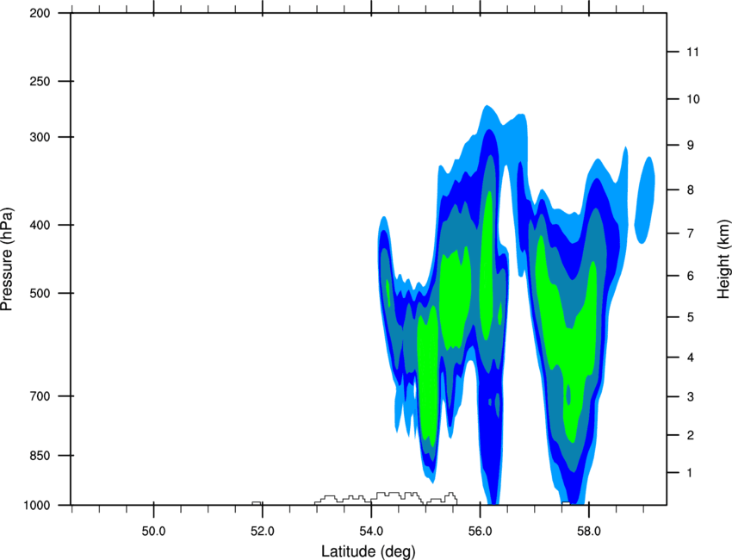The height and width of the screenshot is (560, 732).
Task: Pick the height axis label 2
Action: (x=691, y=435)
